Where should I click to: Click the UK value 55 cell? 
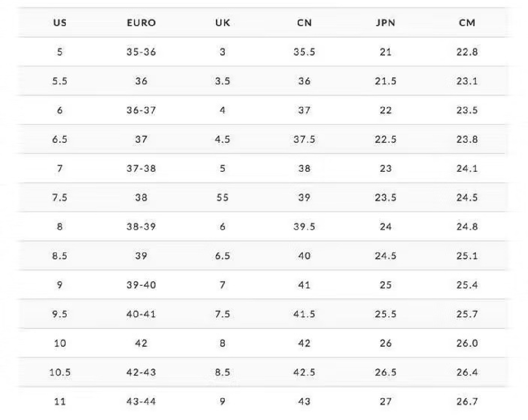(222, 198)
